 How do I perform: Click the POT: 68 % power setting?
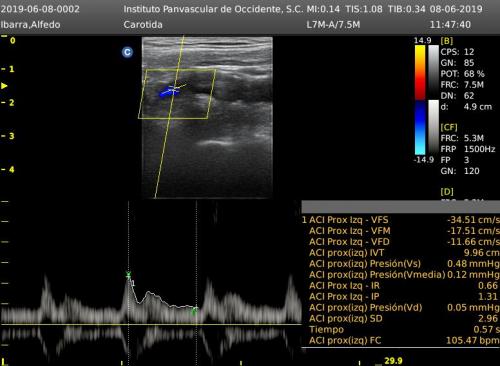coord(462,74)
